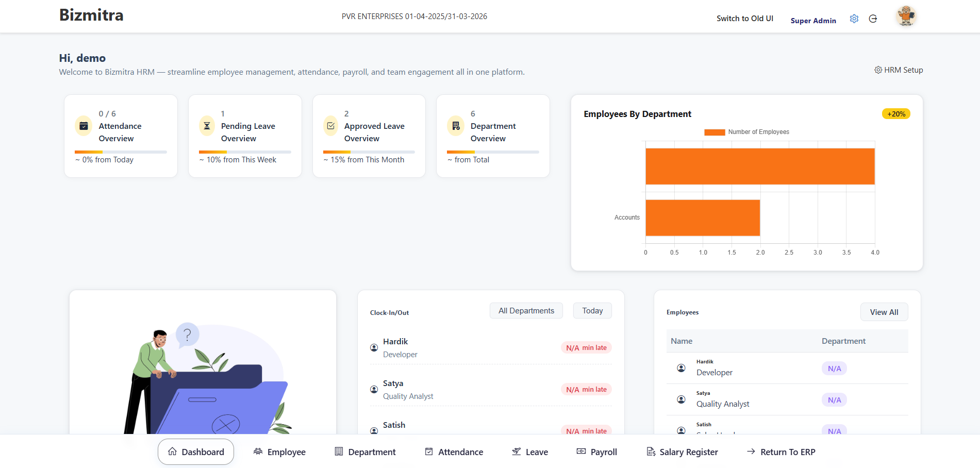Open the All Departments filter
This screenshot has width=980, height=468.
tap(526, 310)
